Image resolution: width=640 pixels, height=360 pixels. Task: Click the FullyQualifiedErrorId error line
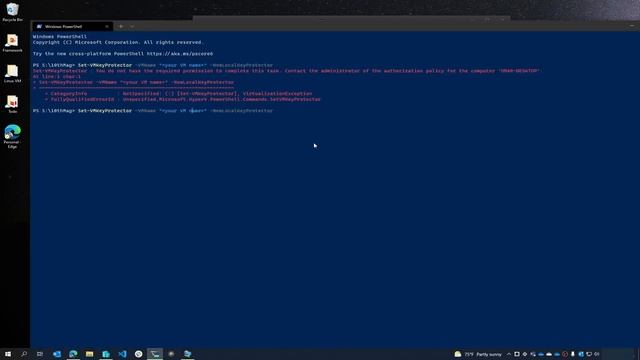[183, 99]
